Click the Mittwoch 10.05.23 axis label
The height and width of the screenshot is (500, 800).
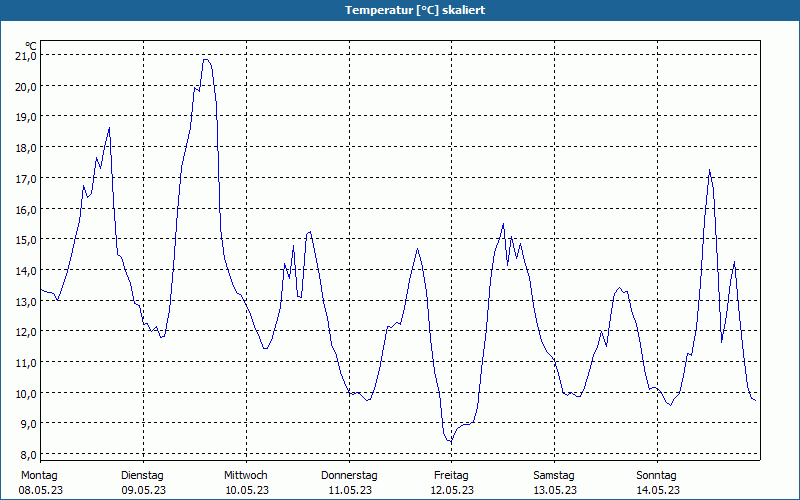tap(246, 483)
